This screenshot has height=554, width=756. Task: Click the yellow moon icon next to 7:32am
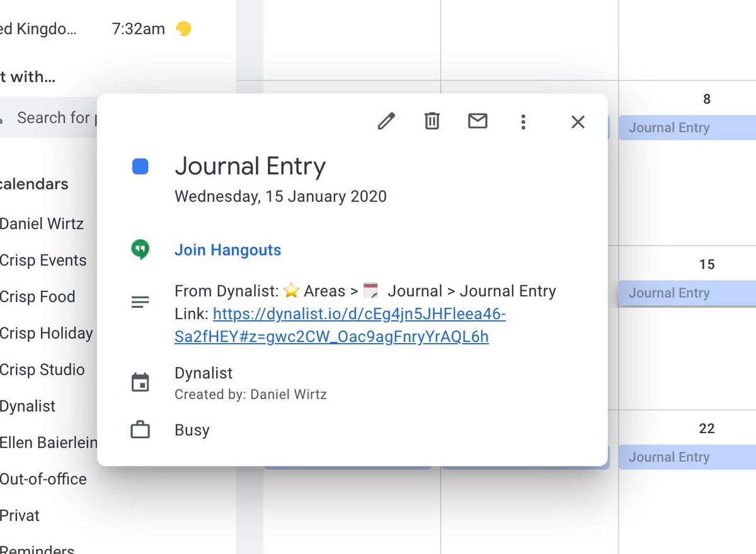click(183, 29)
